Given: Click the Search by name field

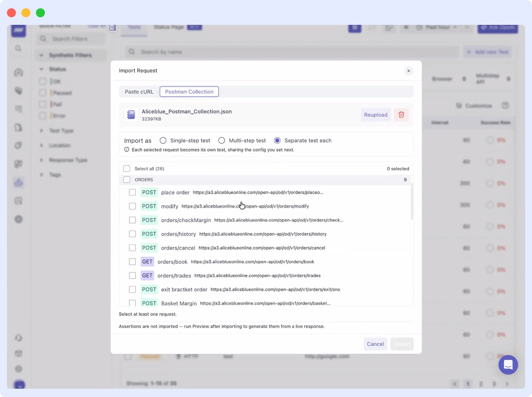Looking at the screenshot, I should (x=292, y=52).
